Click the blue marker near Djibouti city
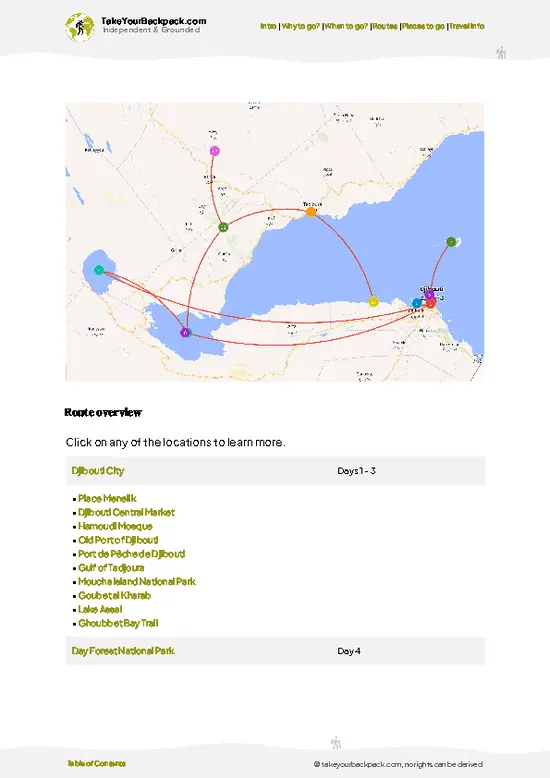Screen dimensions: 550x778 click(x=417, y=303)
